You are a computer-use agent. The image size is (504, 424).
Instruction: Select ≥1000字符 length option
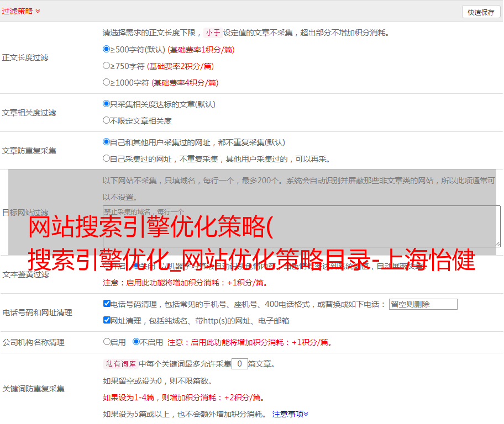[x=106, y=82]
